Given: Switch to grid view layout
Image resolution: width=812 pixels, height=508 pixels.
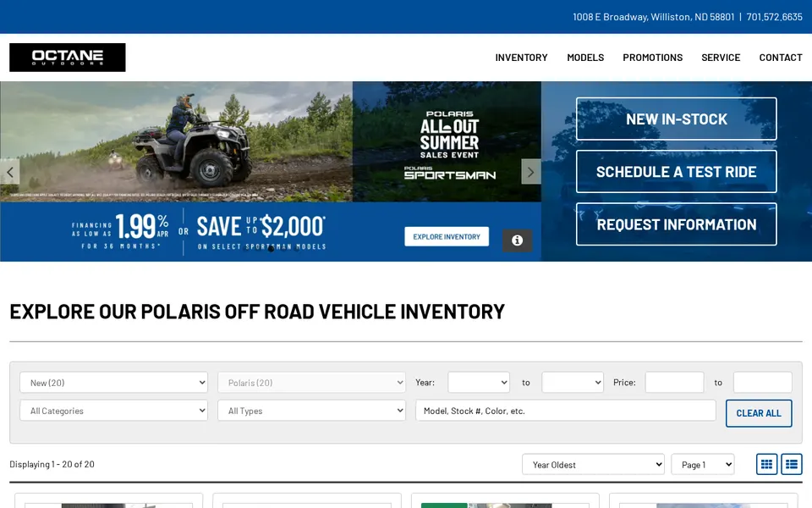Looking at the screenshot, I should tap(766, 465).
